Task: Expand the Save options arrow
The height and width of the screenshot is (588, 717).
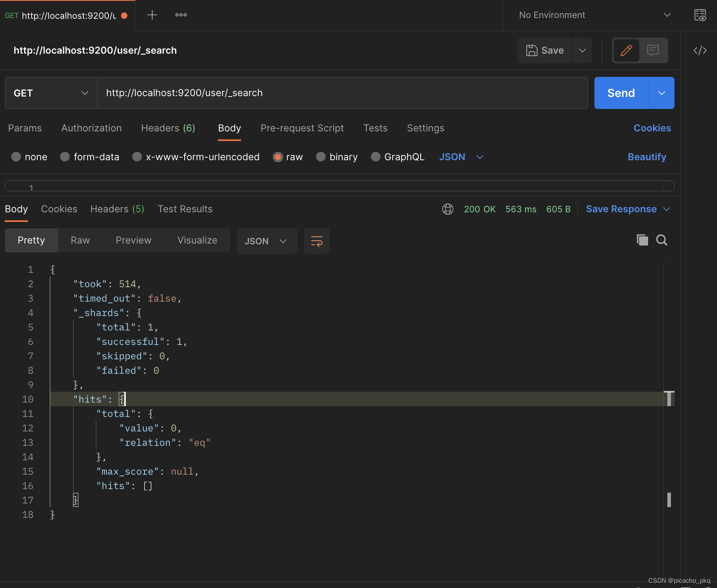Action: coord(582,50)
